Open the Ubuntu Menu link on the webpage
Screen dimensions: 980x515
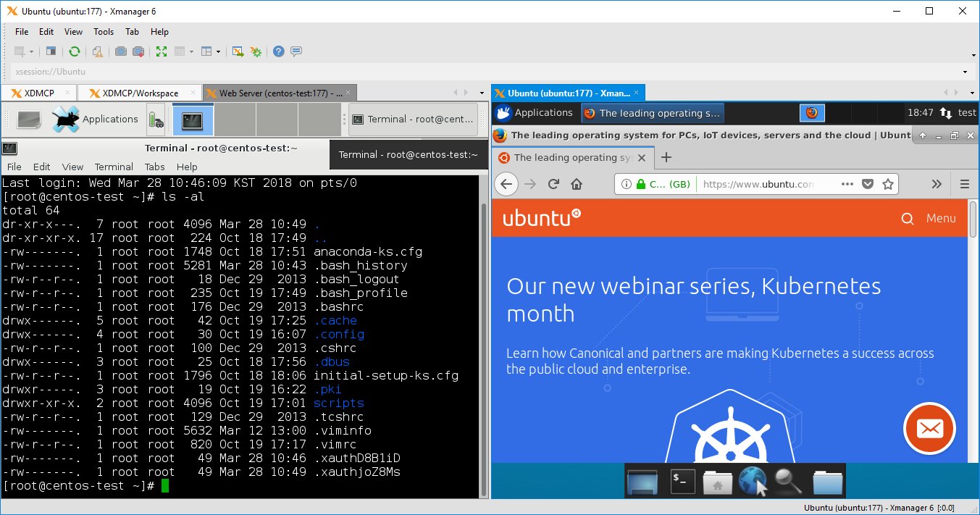point(940,218)
